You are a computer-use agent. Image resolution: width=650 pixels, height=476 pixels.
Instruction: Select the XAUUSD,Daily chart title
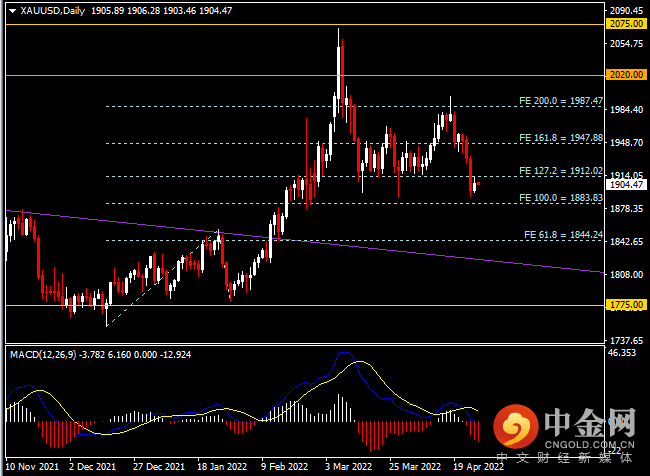click(53, 11)
